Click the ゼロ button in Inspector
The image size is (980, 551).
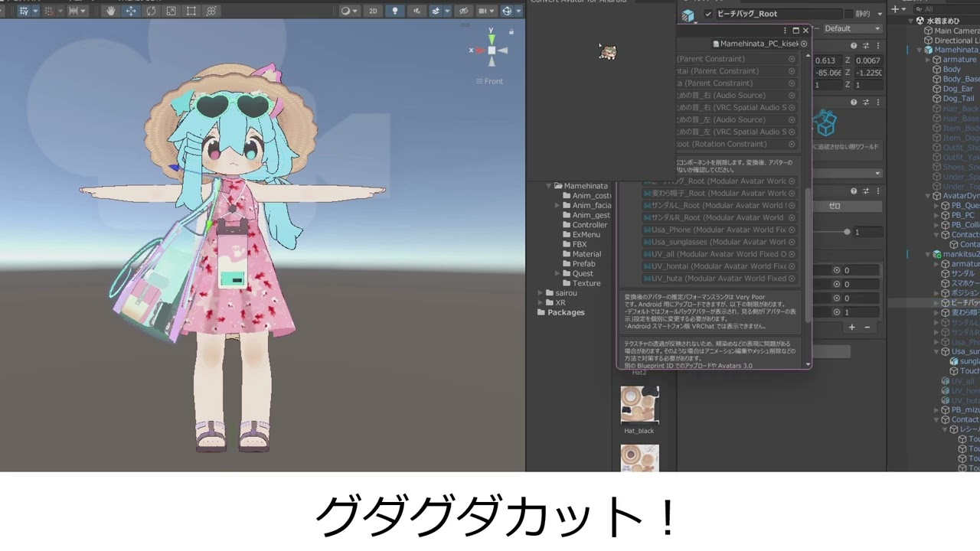(835, 206)
